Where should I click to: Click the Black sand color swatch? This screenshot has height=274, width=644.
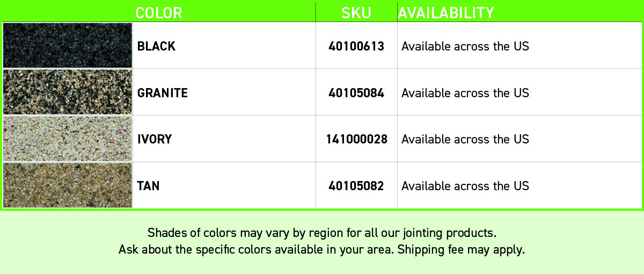[x=68, y=45]
